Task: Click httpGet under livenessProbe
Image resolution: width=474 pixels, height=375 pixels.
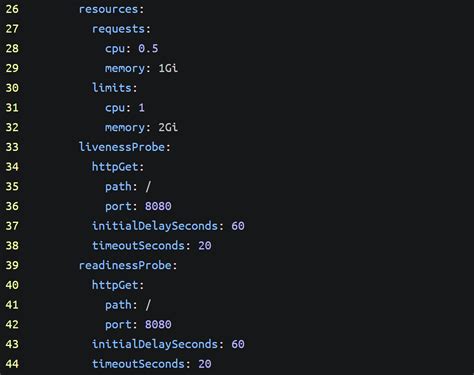Action: coord(115,167)
